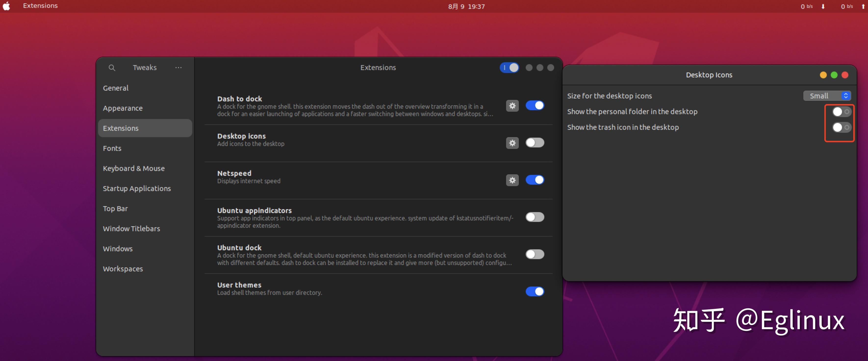Open Desktop icons settings gear

click(512, 143)
